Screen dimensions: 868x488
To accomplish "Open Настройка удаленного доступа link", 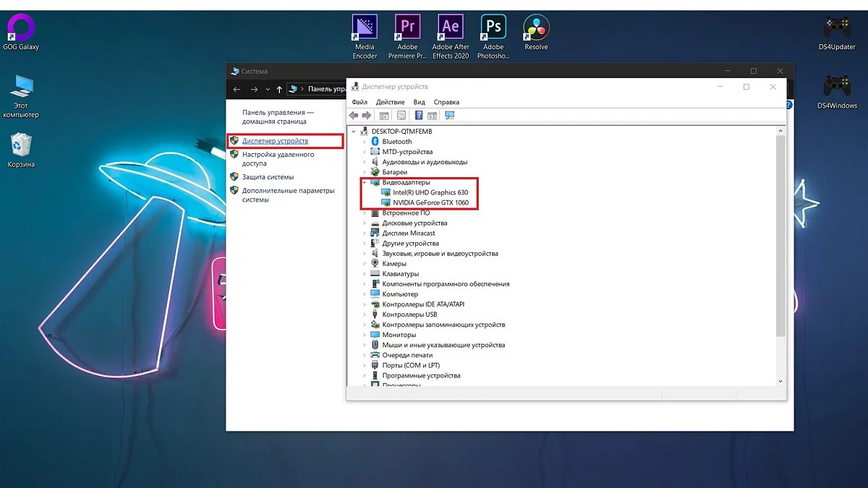I will (278, 159).
